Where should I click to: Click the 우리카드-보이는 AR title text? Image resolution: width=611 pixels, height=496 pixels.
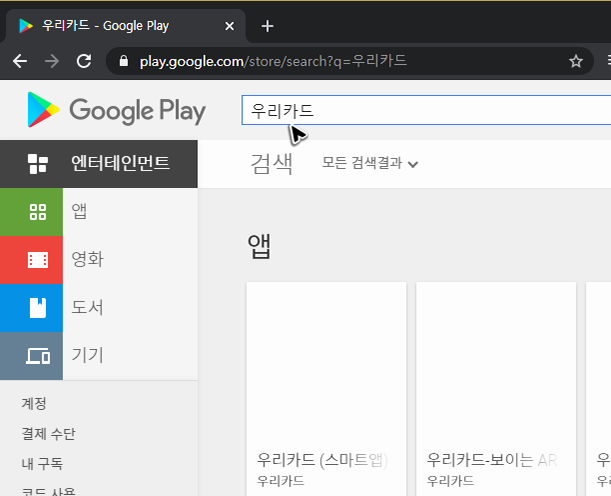click(x=492, y=460)
